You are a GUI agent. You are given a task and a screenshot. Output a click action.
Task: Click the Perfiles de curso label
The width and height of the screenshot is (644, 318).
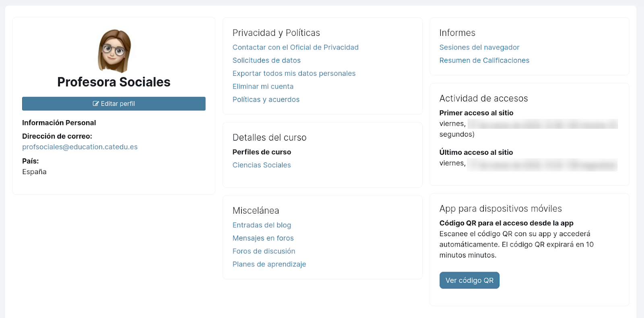click(x=262, y=152)
